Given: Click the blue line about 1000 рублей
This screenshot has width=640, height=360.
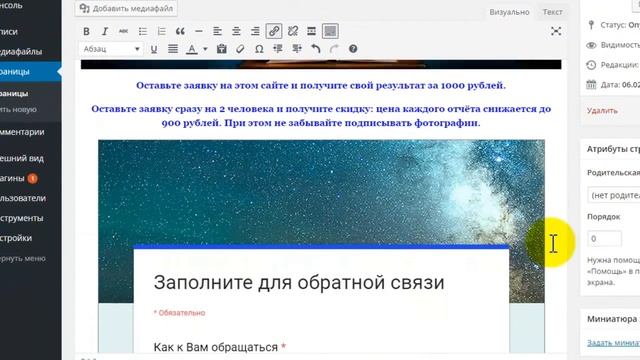Looking at the screenshot, I should pos(321,86).
